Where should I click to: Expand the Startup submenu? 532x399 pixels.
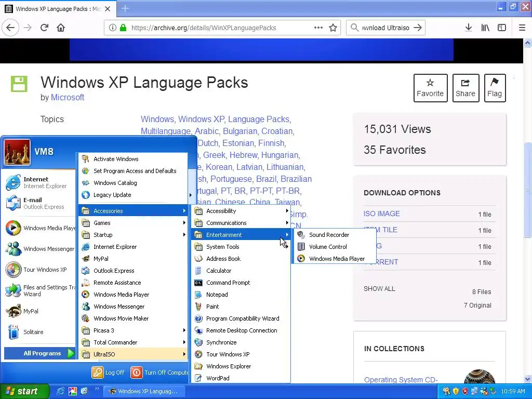click(x=134, y=235)
